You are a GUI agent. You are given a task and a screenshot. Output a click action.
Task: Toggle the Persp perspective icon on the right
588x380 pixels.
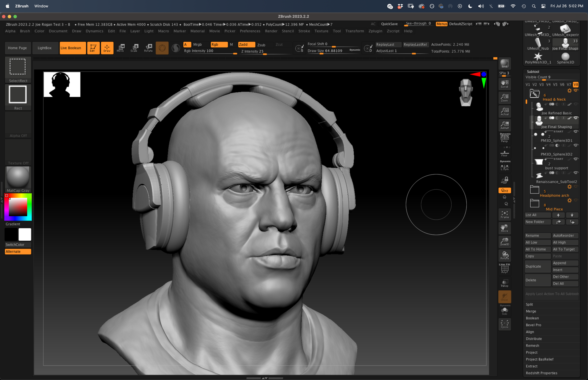tap(505, 137)
